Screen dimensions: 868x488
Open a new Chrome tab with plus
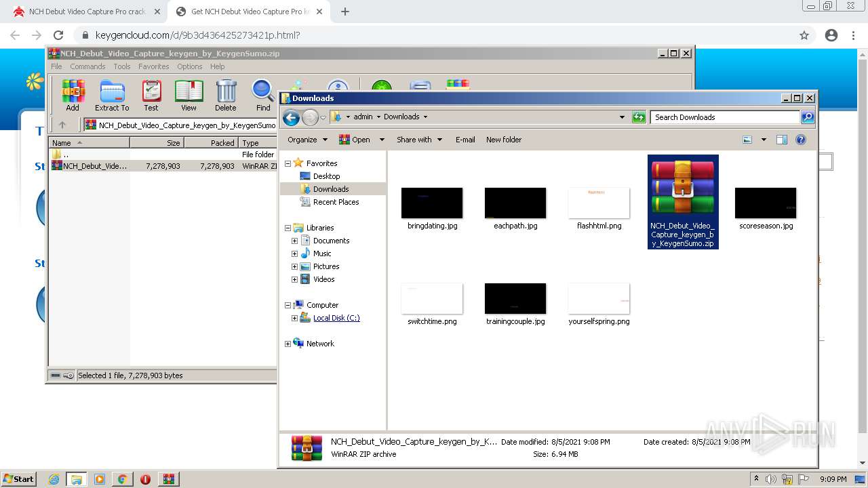[345, 12]
